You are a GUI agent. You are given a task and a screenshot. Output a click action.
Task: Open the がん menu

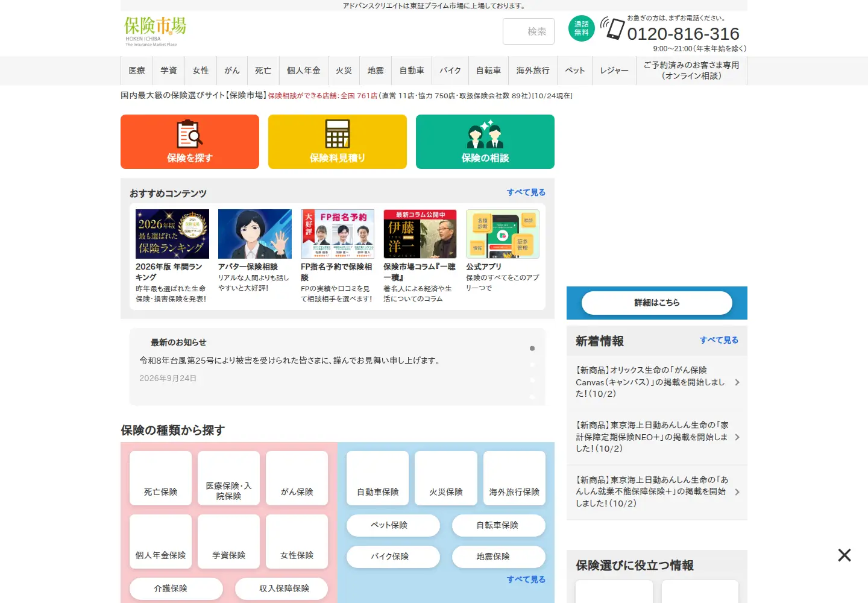232,71
